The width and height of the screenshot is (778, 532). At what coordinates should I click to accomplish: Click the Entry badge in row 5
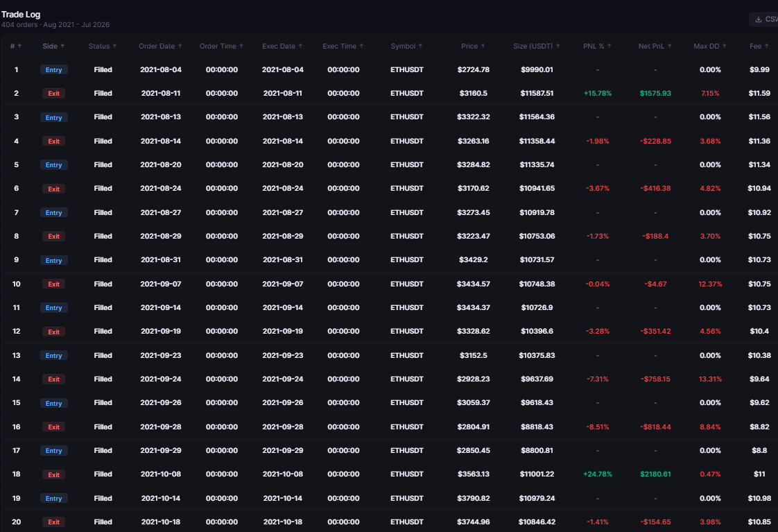[x=53, y=165]
